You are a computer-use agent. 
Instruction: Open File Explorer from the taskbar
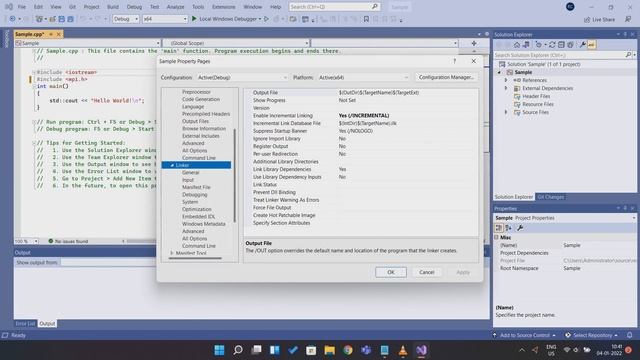pos(329,350)
